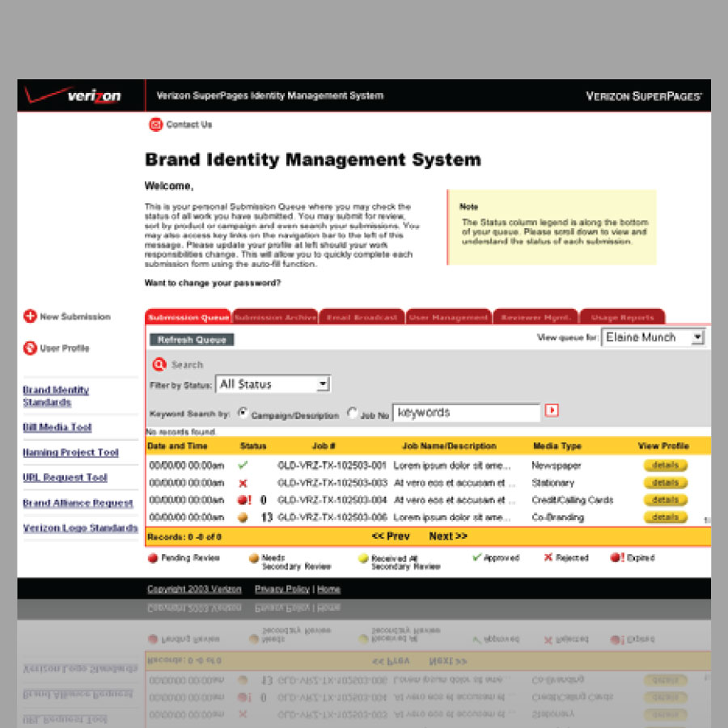This screenshot has width=728, height=728.
Task: Open URL Request Tool link
Action: tap(65, 477)
